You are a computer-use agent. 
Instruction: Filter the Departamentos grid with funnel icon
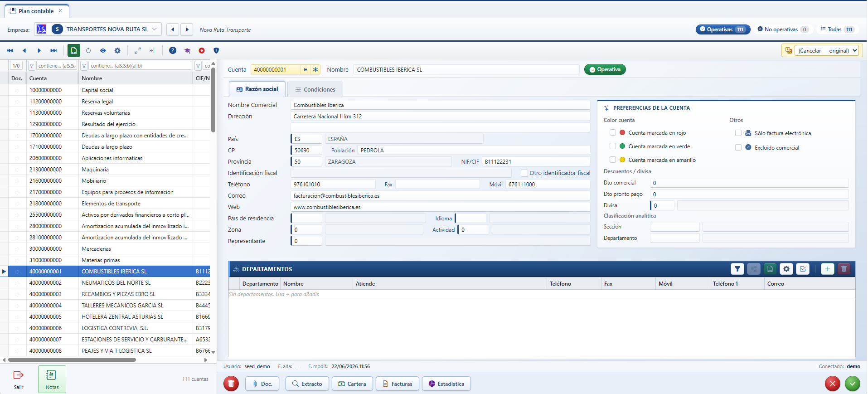[737, 269]
